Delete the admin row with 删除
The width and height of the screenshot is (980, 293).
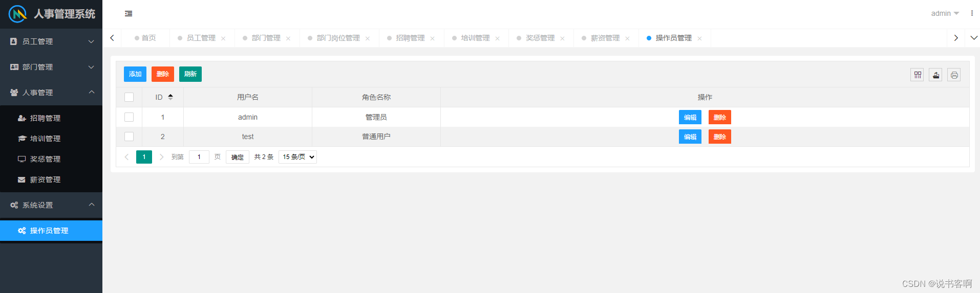[x=720, y=117]
